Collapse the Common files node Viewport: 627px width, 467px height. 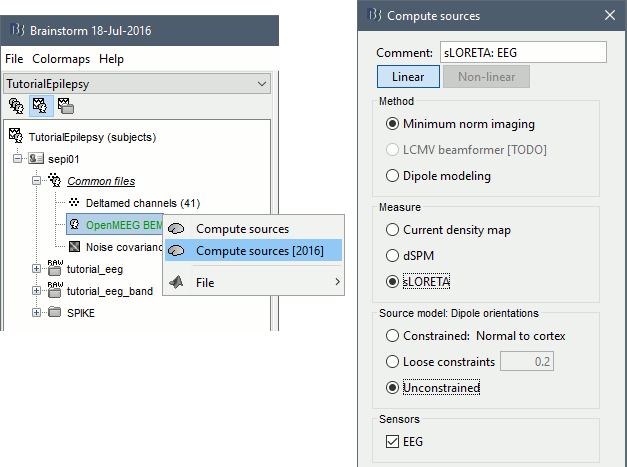(37, 181)
